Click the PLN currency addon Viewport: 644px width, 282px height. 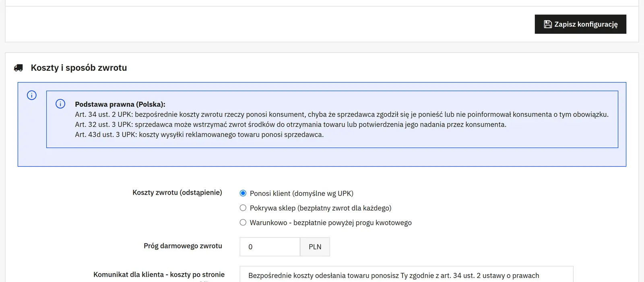[x=315, y=247]
